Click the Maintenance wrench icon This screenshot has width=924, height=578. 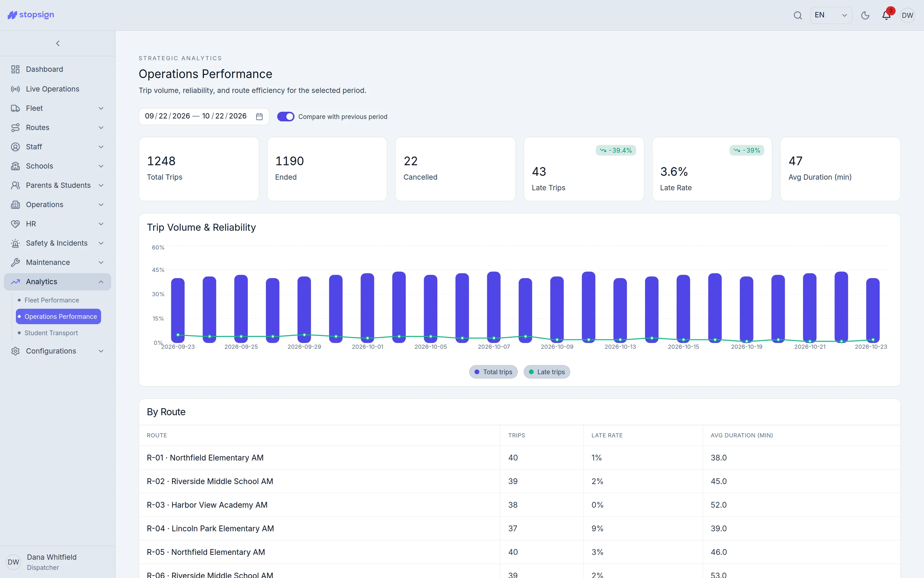(x=15, y=262)
